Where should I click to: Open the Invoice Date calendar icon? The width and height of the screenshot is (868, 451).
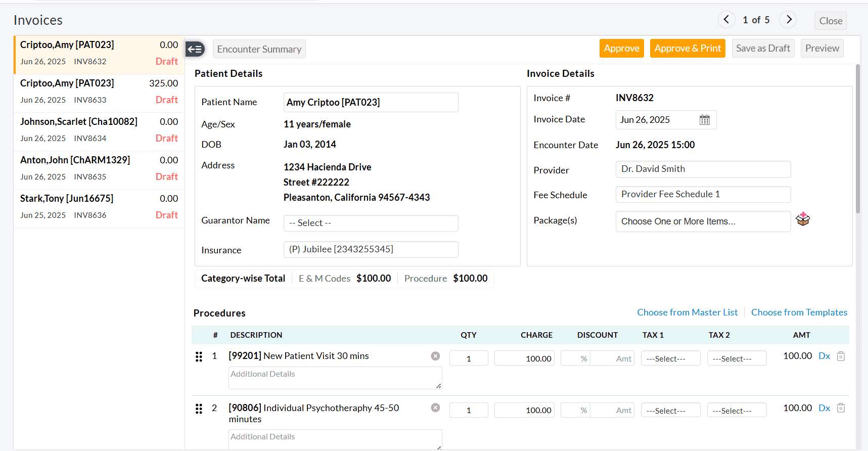click(x=705, y=120)
